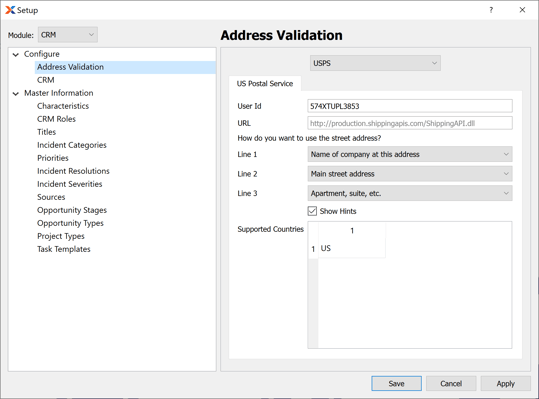
Task: Click into the User Id field
Action: pyautogui.click(x=410, y=106)
